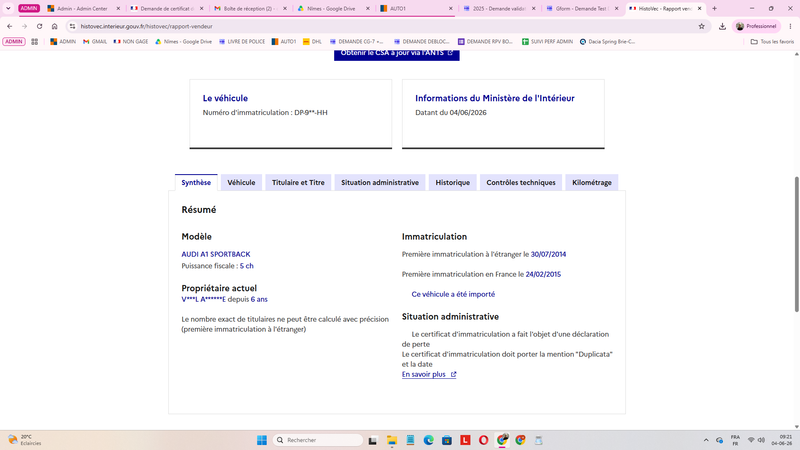Screen dimensions: 800x450
Task: Select the Kilométrage tab
Action: tap(592, 183)
